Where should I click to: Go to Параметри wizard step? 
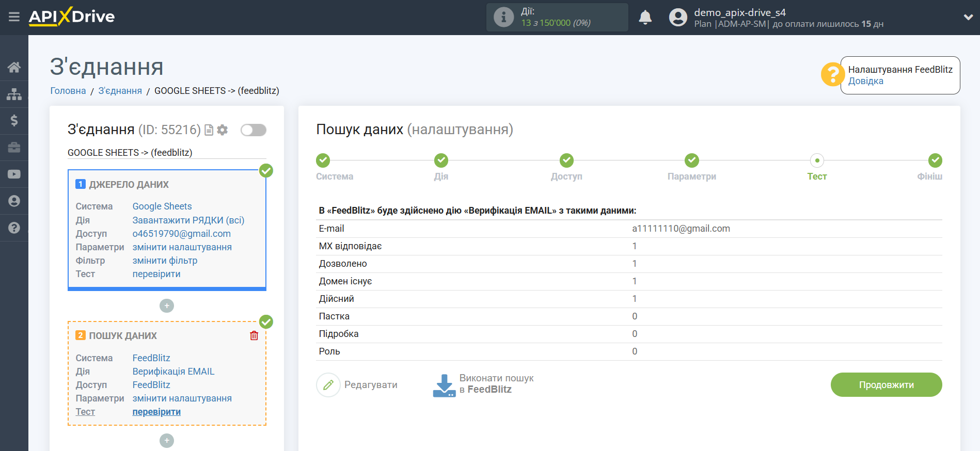(x=692, y=160)
